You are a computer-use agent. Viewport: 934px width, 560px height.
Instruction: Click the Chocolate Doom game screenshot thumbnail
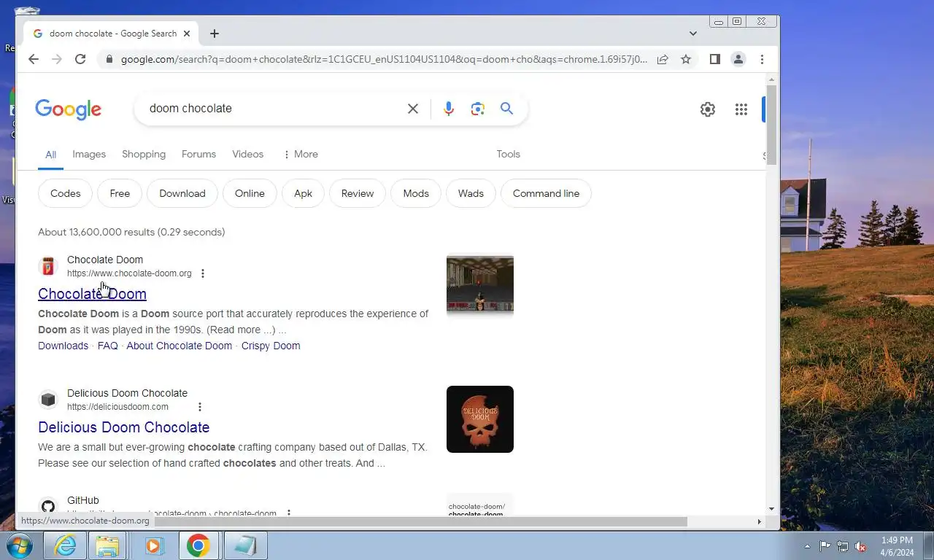tap(480, 286)
